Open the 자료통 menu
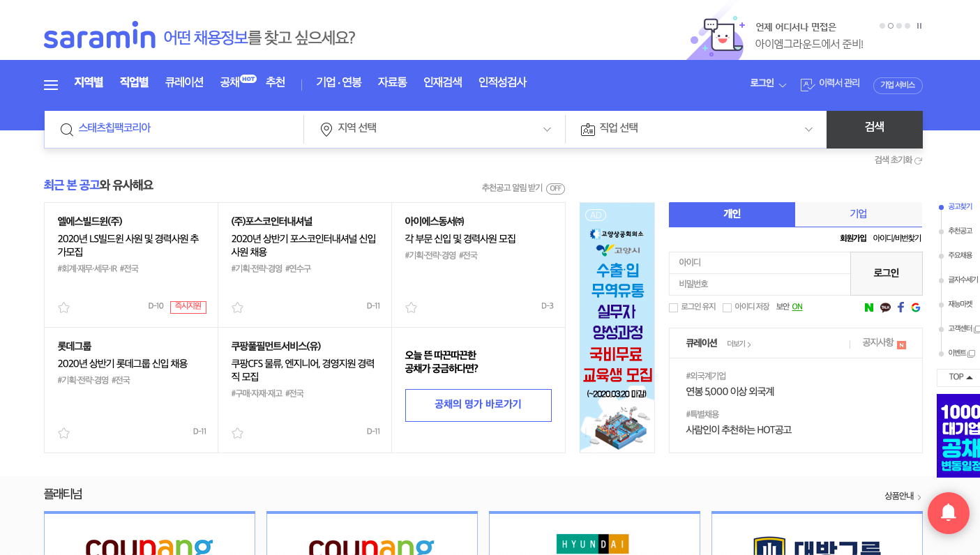 pos(393,82)
